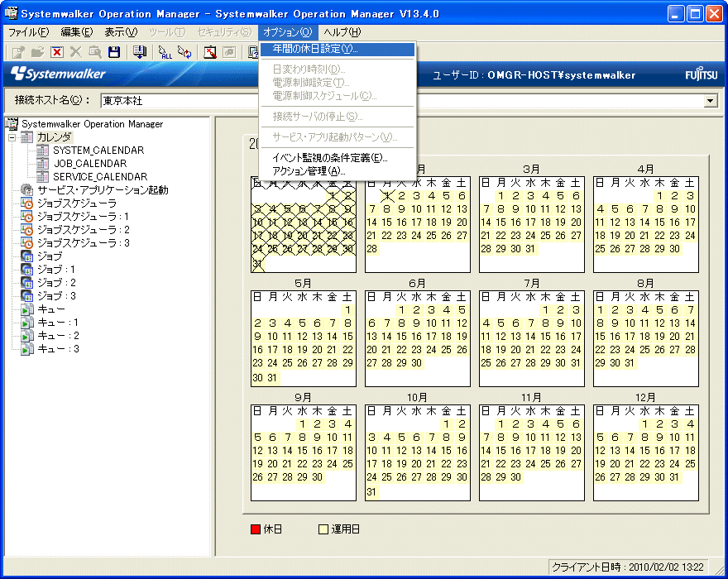This screenshot has width=728, height=579.
Task: Click the Systemwalker Operation Manager root tree icon
Action: pyautogui.click(x=11, y=124)
